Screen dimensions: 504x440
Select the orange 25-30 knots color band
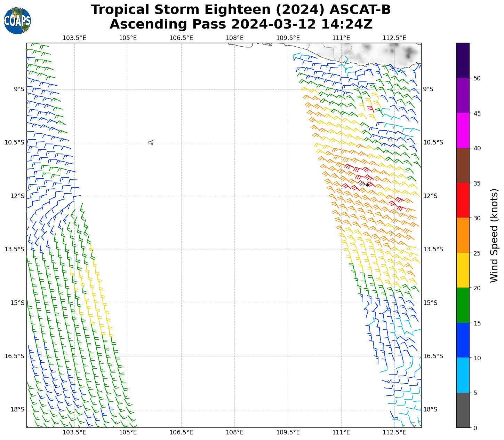pos(463,235)
